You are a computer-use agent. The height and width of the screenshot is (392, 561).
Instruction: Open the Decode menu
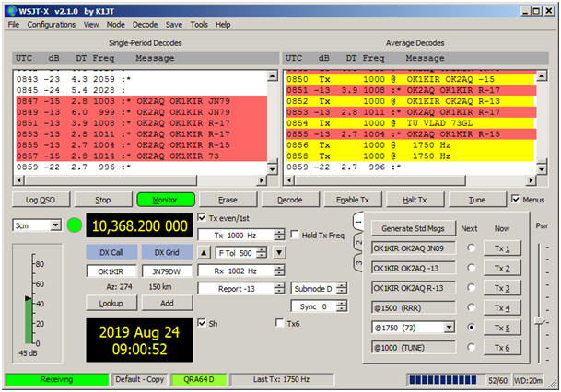[145, 25]
